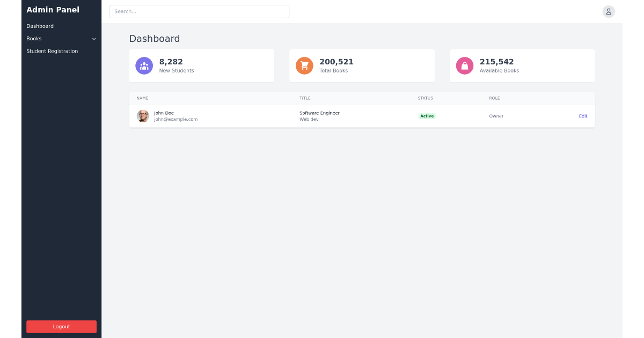Toggle John Doe's Active status badge
The height and width of the screenshot is (338, 644).
point(427,116)
